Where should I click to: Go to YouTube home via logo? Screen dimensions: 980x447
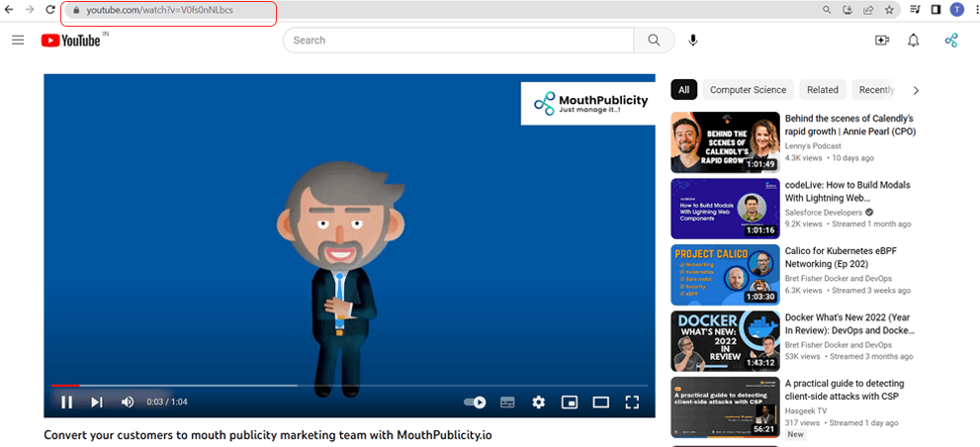click(x=71, y=41)
